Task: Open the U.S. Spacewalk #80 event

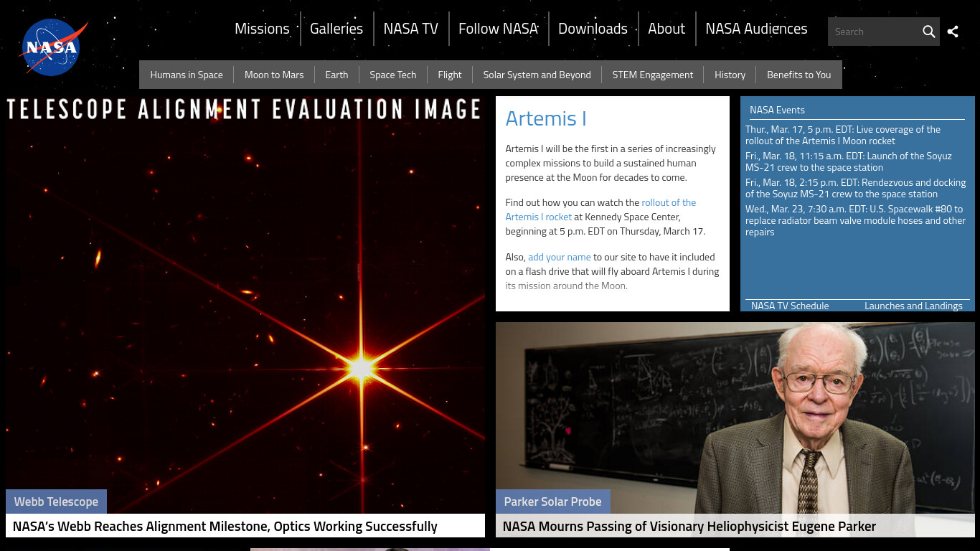Action: 856,220
